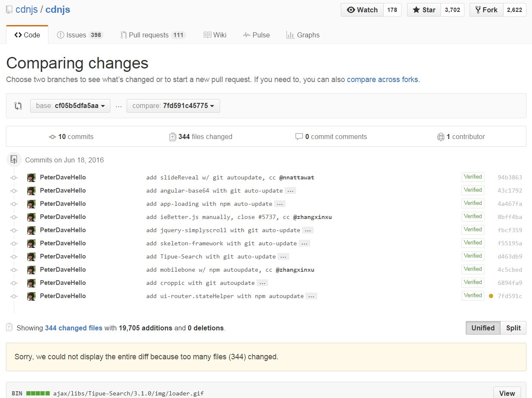Click Verified badge for commit 8bff4ba
This screenshot has width=532, height=398.
[x=473, y=216]
